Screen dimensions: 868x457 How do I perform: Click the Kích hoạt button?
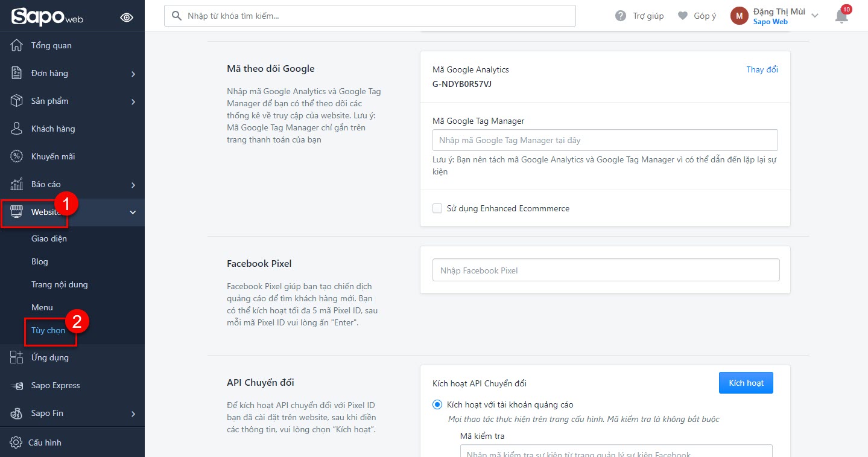(746, 383)
